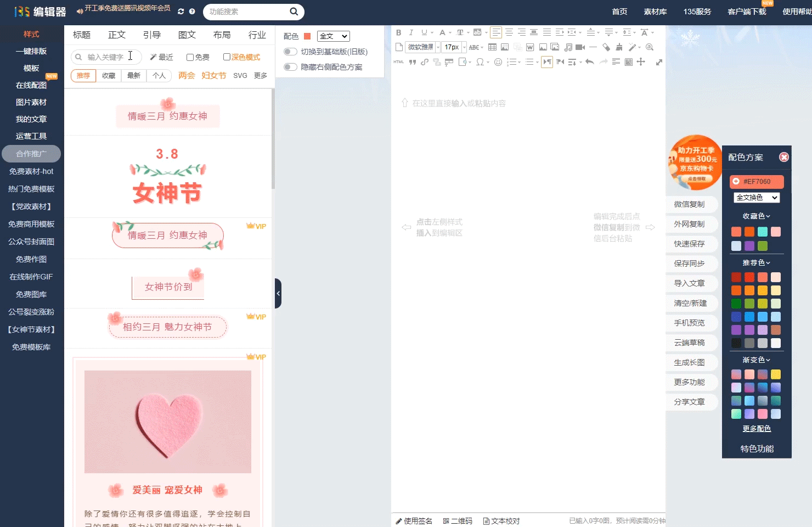Open the emoji insertion icon
Screen dimensions: 812x527
[x=498, y=62]
